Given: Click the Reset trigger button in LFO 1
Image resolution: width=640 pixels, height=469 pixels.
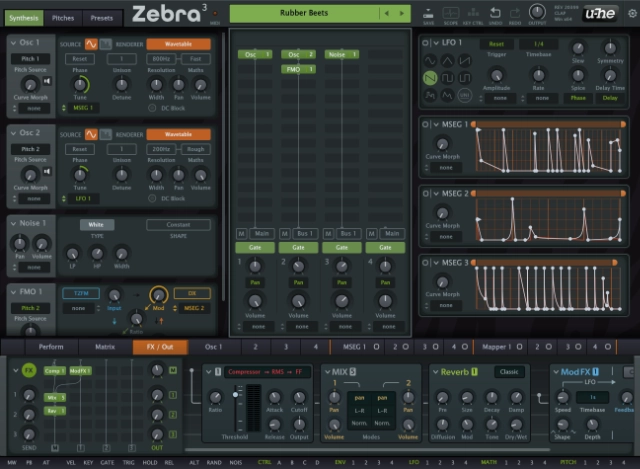Looking at the screenshot, I should tap(496, 44).
